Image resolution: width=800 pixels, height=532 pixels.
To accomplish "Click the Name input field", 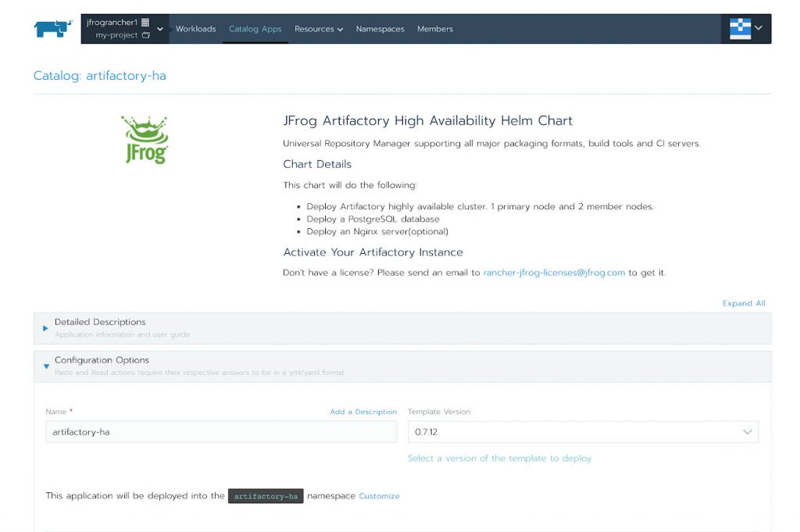I will coord(221,432).
